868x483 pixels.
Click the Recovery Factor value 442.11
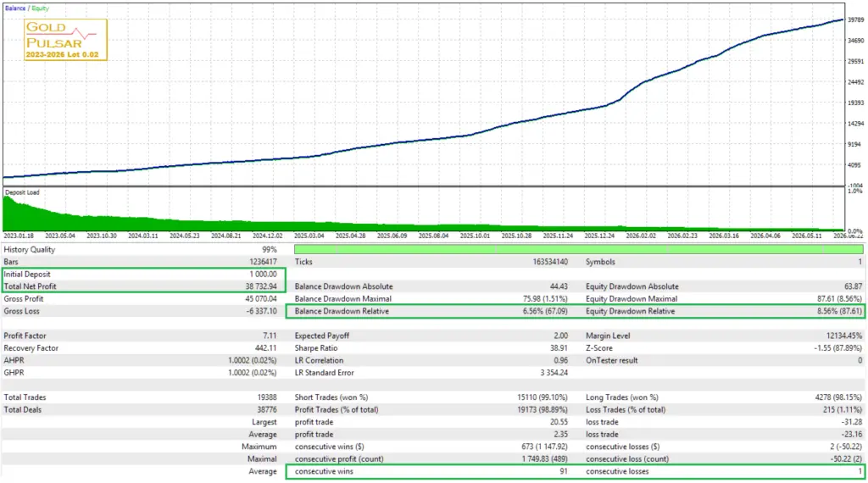[265, 348]
